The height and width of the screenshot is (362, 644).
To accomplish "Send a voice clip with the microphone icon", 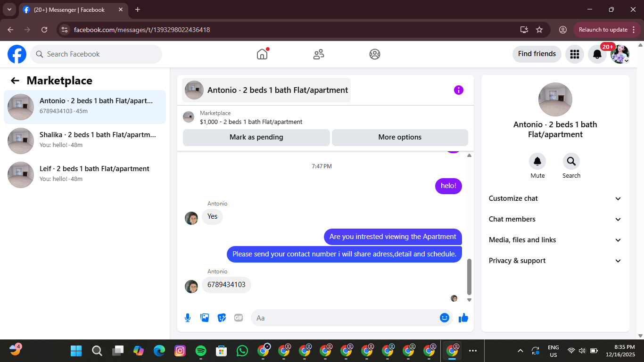I will click(188, 318).
